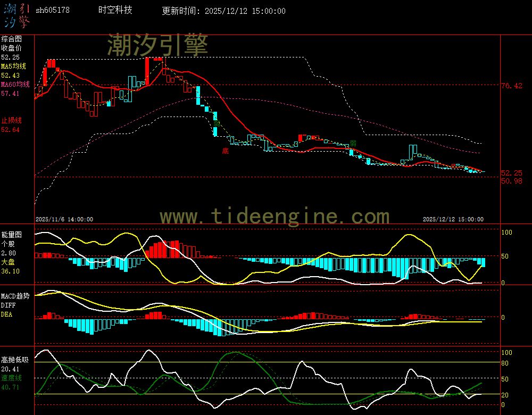Select the MACD趋势 panel label

pos(15,296)
